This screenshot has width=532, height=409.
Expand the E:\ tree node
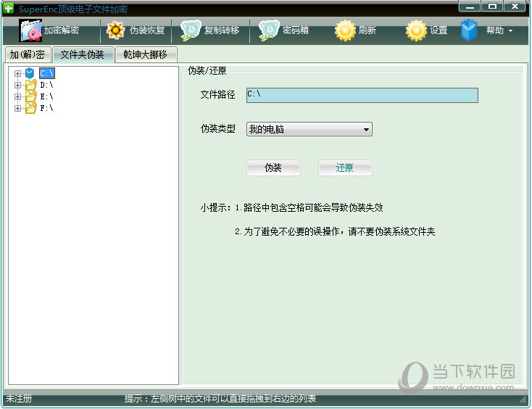[17, 96]
